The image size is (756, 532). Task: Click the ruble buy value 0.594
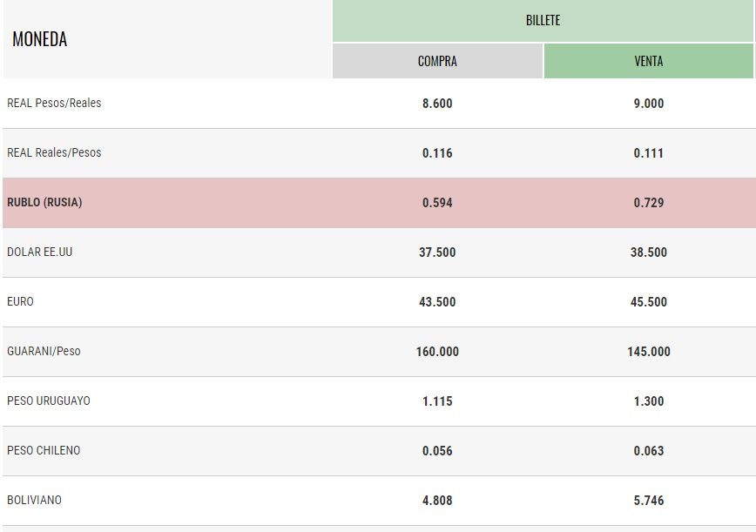pos(437,203)
